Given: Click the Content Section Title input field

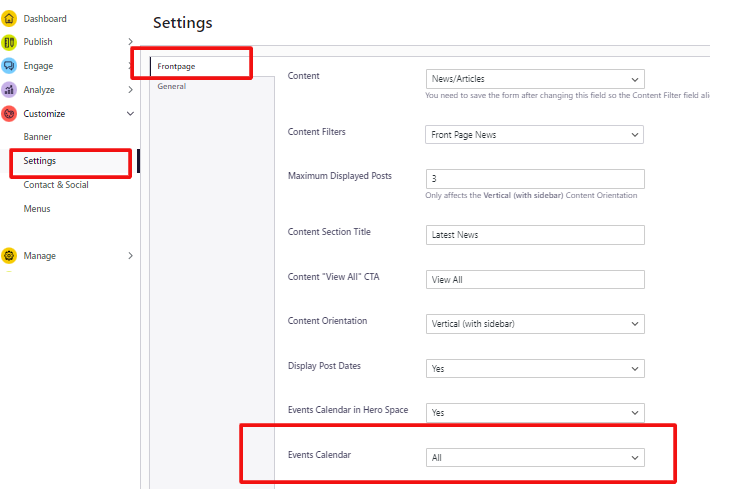Looking at the screenshot, I should (x=534, y=235).
